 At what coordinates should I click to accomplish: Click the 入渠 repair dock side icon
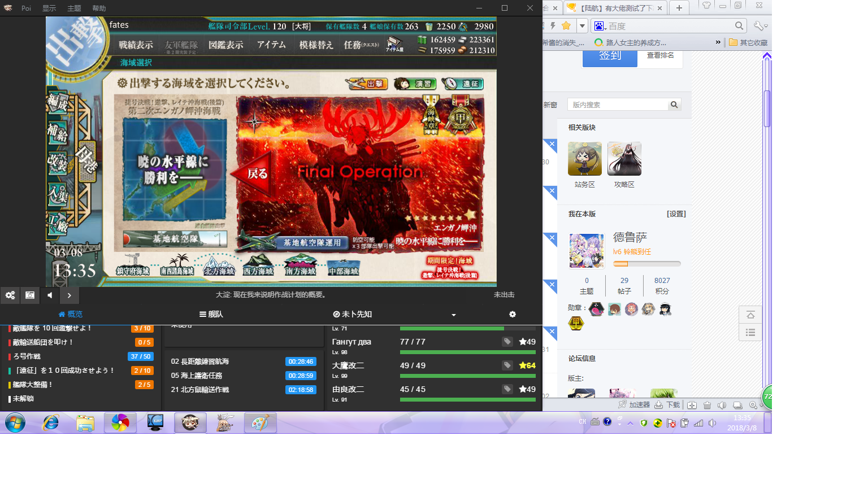58,194
